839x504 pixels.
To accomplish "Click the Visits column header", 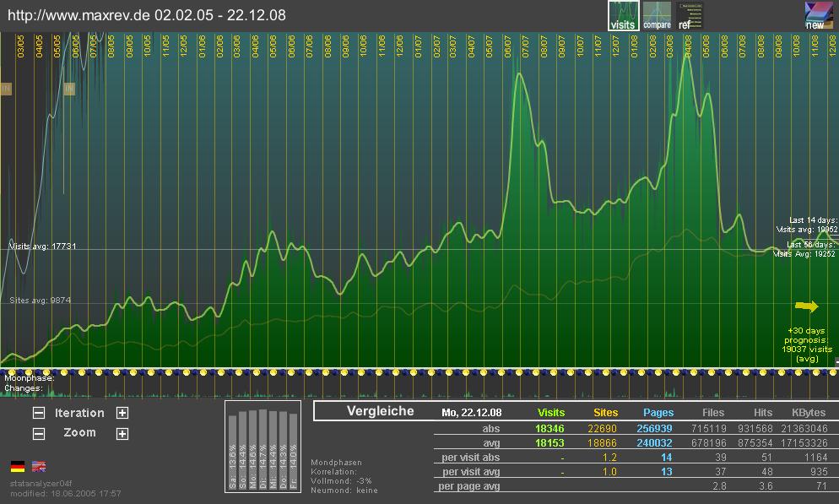I will coord(551,413).
